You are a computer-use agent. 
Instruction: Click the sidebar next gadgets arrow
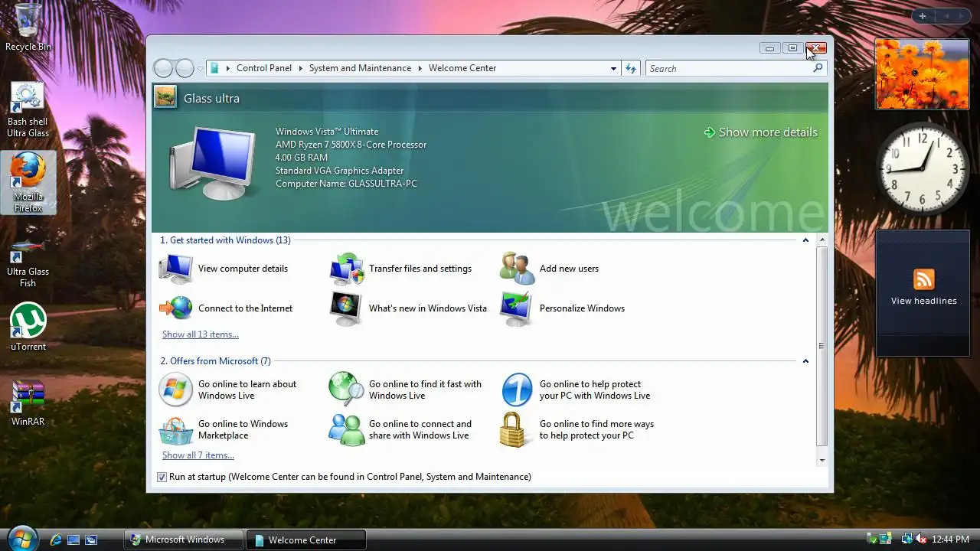(x=961, y=16)
